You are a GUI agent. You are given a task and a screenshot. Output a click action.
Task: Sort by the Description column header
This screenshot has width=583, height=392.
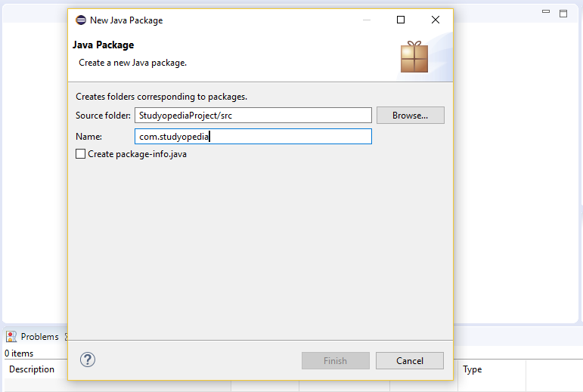point(32,369)
